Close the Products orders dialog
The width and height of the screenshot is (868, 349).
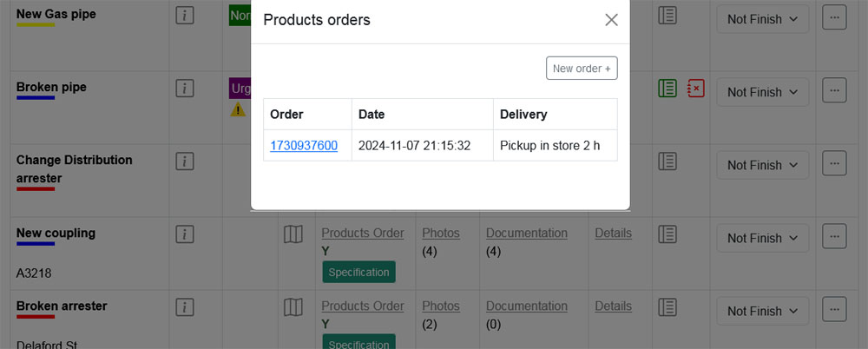point(611,20)
